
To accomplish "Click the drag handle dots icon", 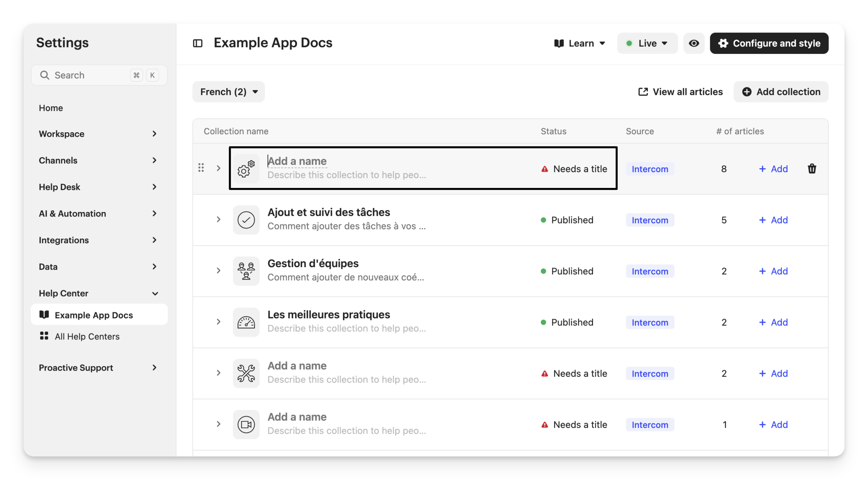I will click(201, 168).
